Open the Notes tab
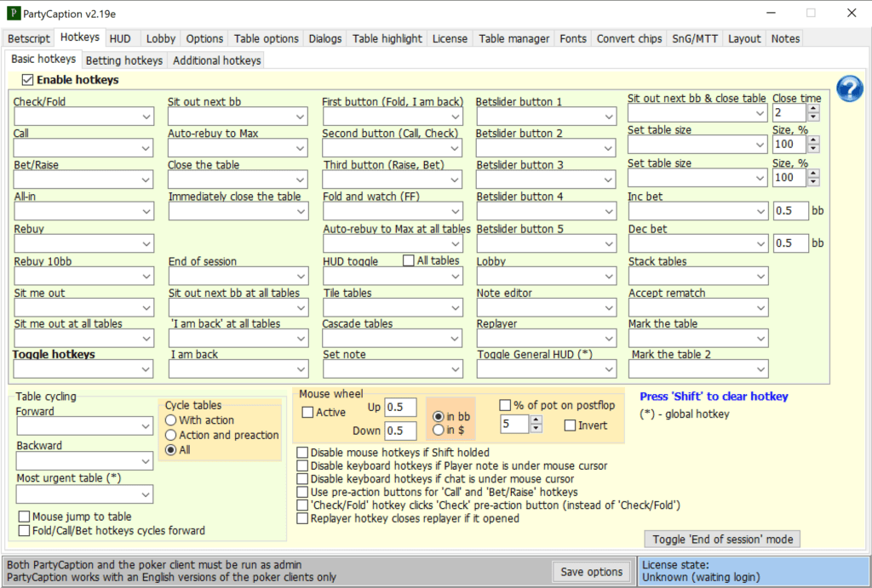This screenshot has width=872, height=588. coord(785,39)
